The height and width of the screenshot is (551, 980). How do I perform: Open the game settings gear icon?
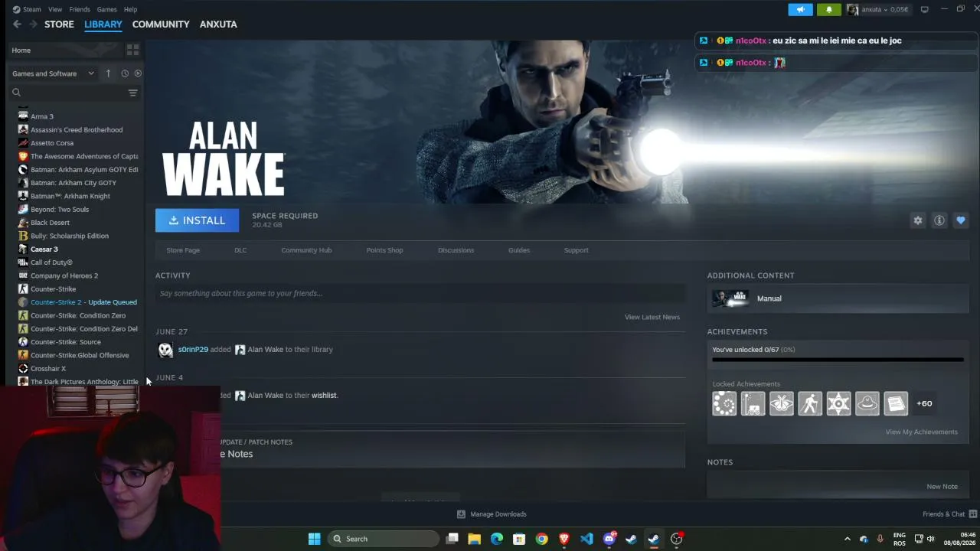[918, 220]
